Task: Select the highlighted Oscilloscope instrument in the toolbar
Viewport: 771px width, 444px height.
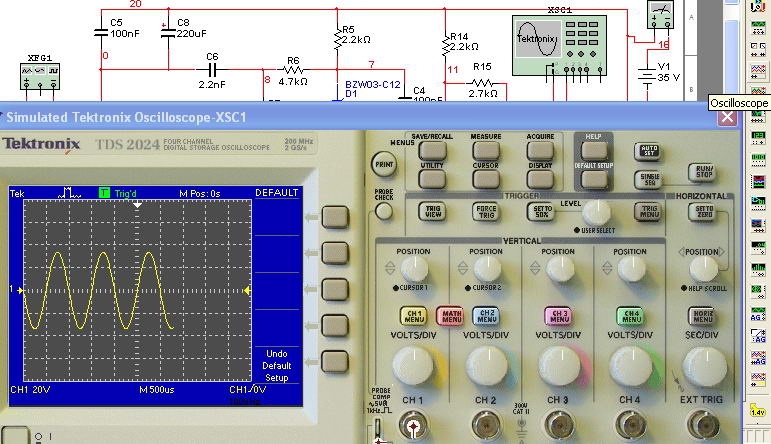Action: 758,70
